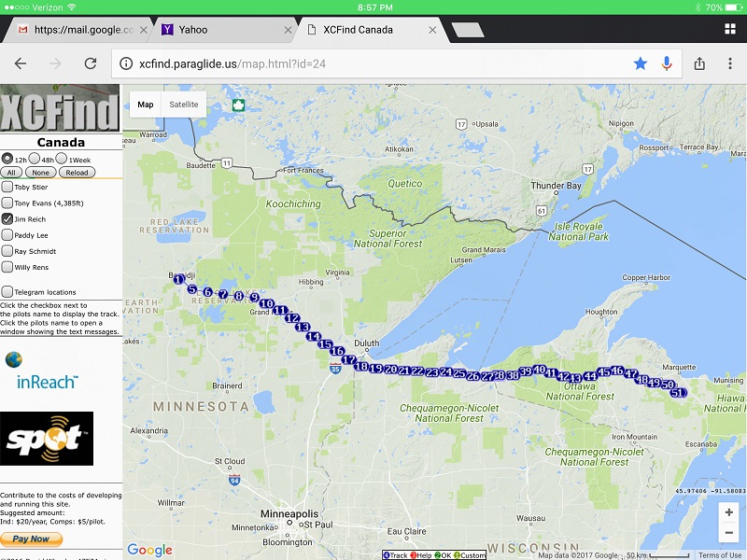Uncheck the Jim Reich checkbox

tap(7, 218)
